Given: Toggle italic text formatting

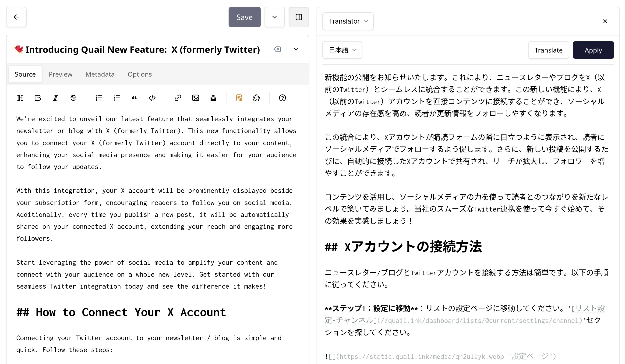Looking at the screenshot, I should pos(55,98).
